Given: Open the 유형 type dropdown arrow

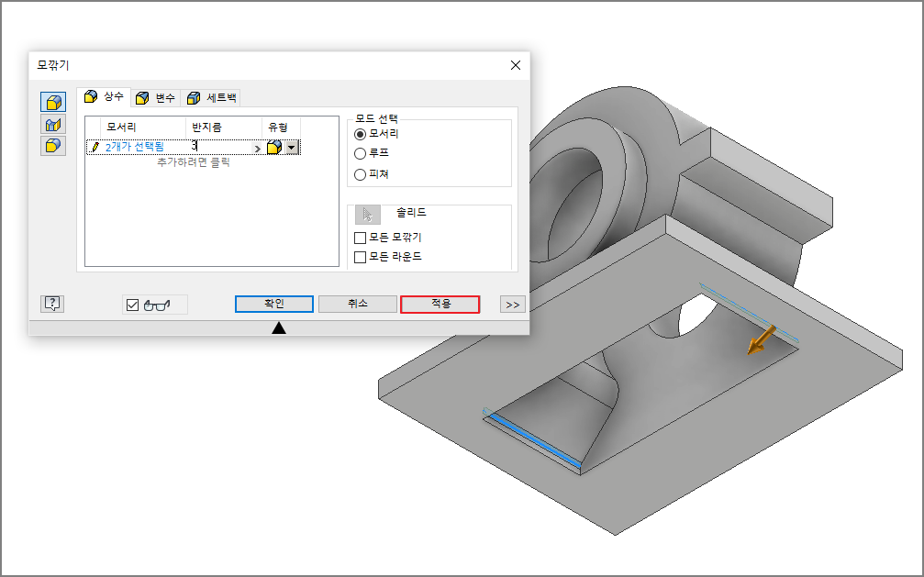Looking at the screenshot, I should click(x=293, y=148).
